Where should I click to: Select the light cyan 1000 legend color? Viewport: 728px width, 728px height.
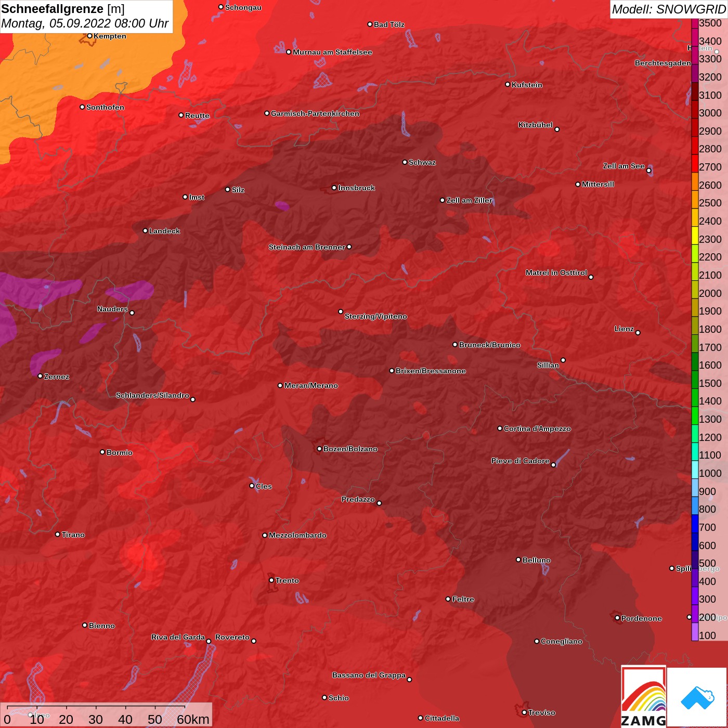(x=695, y=470)
